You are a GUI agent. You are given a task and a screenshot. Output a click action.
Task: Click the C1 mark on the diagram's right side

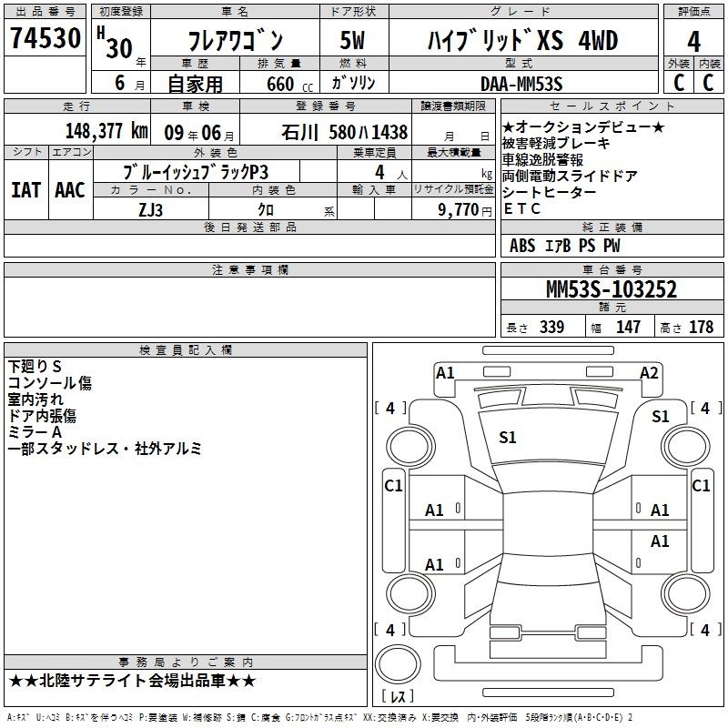point(701,486)
